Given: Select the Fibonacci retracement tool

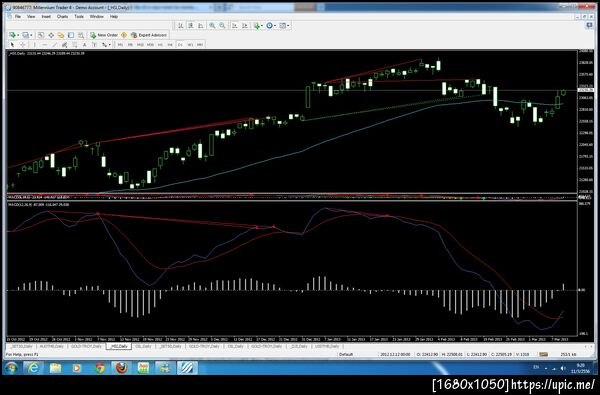Looking at the screenshot, I should coord(74,44).
